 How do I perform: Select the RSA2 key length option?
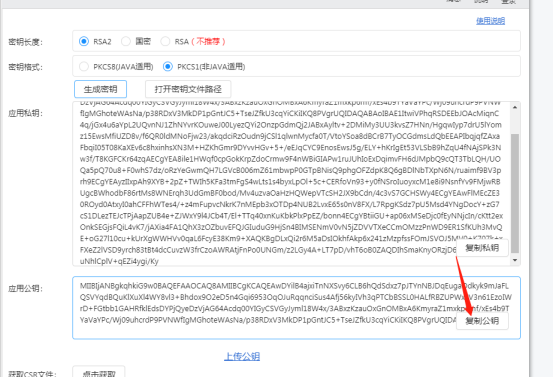coord(84,41)
